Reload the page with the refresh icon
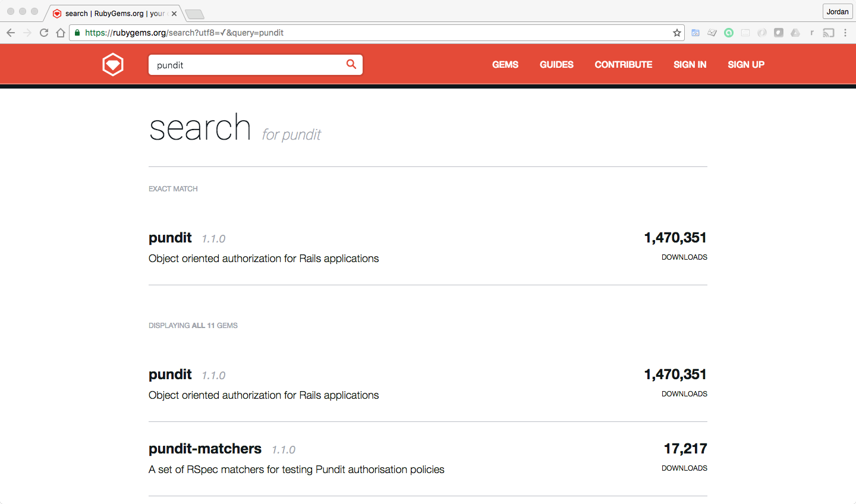 click(44, 33)
